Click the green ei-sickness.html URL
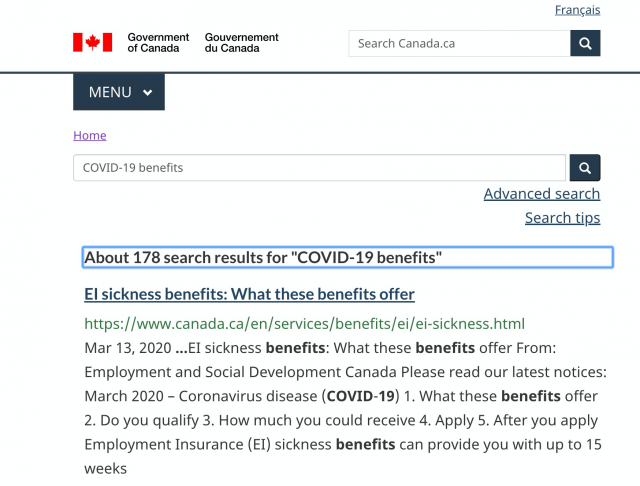 click(x=304, y=324)
